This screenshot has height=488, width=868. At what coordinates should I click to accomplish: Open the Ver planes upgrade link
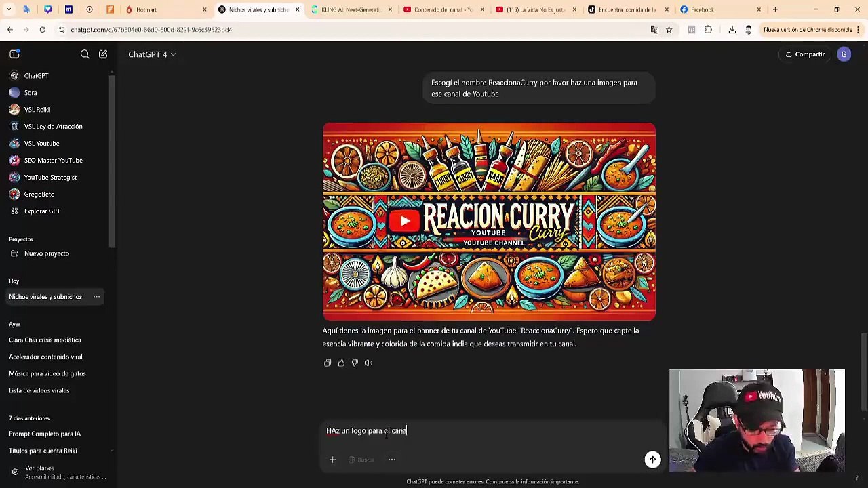click(56, 472)
